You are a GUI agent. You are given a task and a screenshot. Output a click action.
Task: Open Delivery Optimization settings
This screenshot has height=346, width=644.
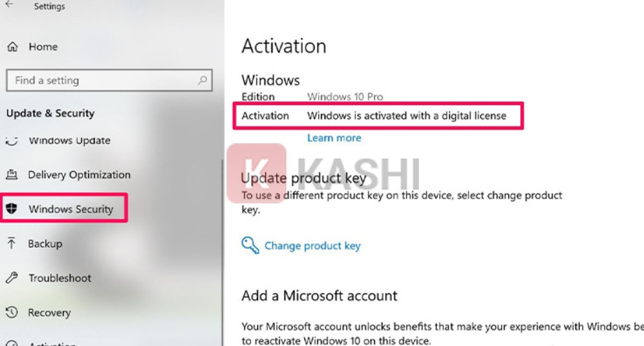[x=79, y=175]
